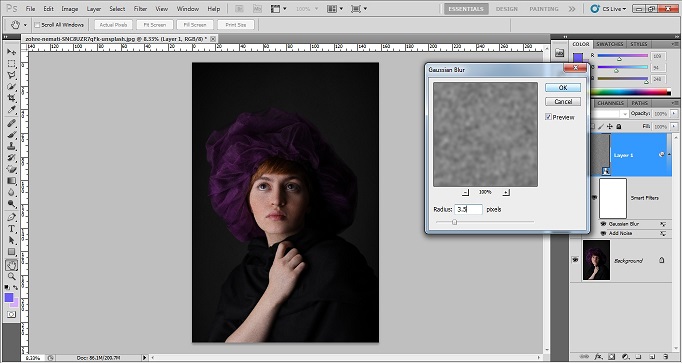Hide the Background layer eye icon
This screenshot has width=682, height=363.
click(x=575, y=260)
